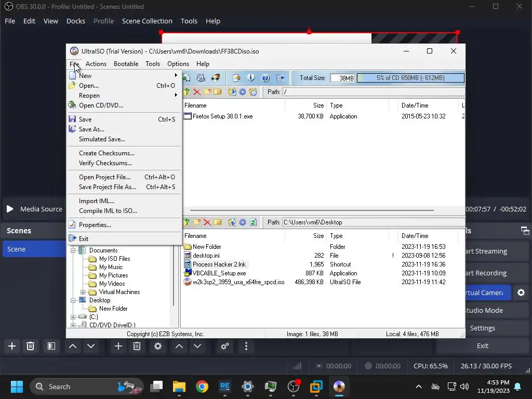Click the Add source plus button in OBS
Viewport: 532px width, 399px height.
(118, 346)
